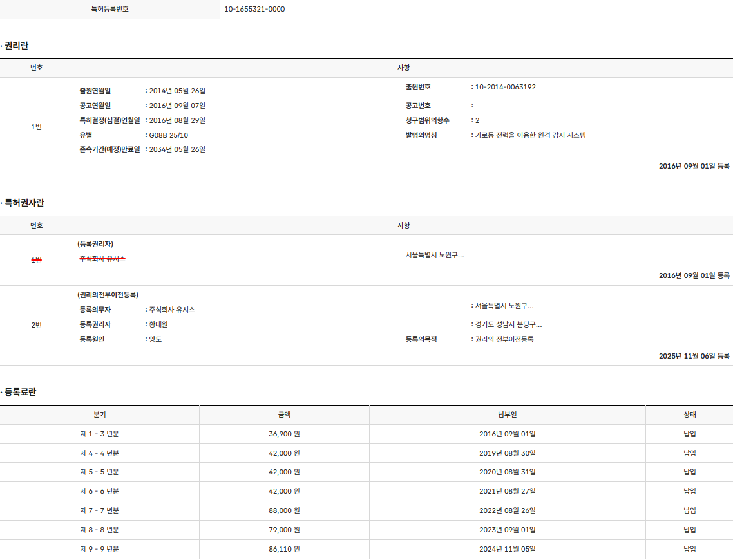The width and height of the screenshot is (733, 560).
Task: Select the 86,110 원 fee amount
Action: click(x=284, y=549)
